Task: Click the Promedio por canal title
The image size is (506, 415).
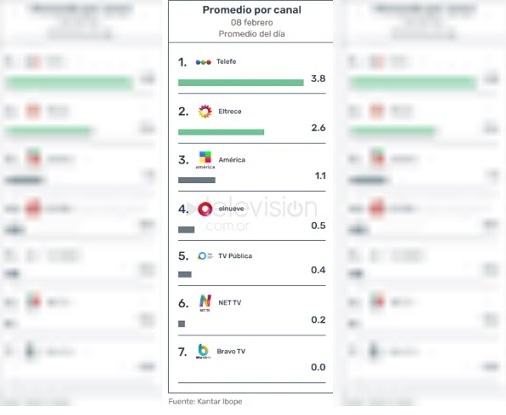Action: (252, 10)
